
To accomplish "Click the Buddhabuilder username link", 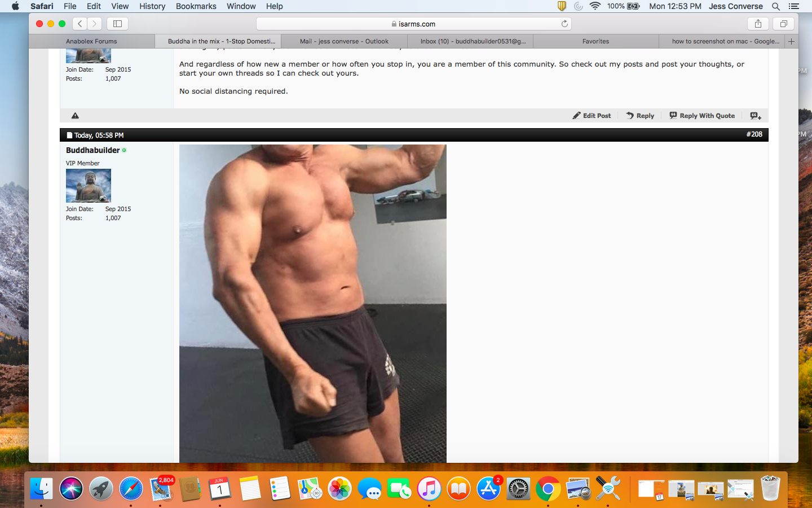I will click(x=92, y=150).
